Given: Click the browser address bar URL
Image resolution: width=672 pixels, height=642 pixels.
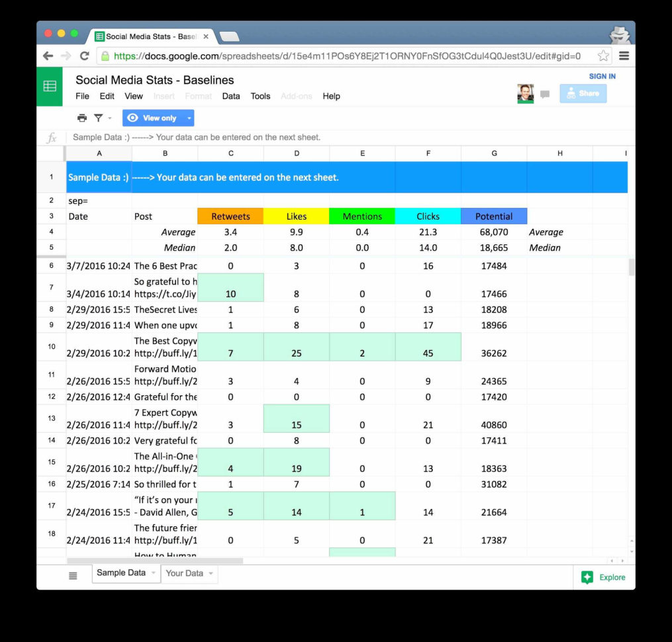Looking at the screenshot, I should pyautogui.click(x=347, y=56).
